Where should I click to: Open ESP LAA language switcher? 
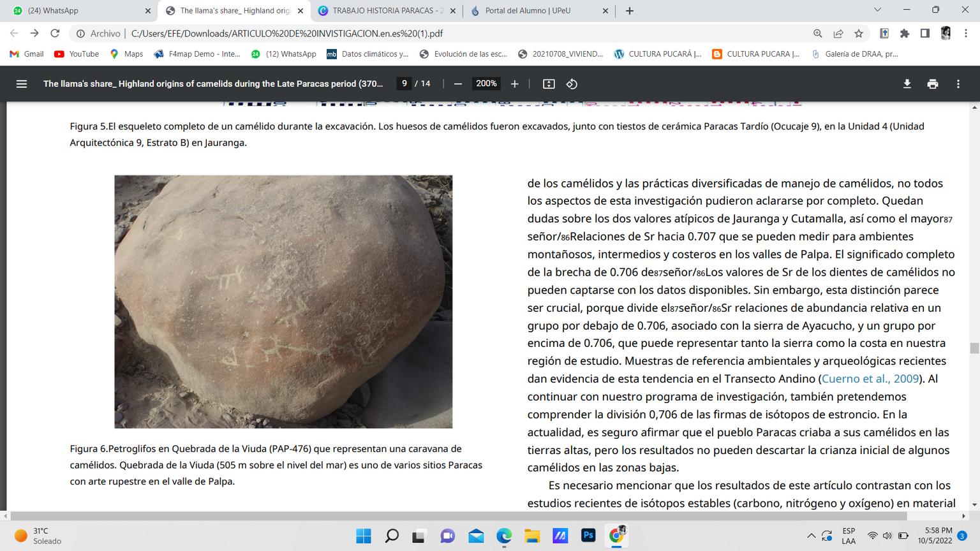pos(849,536)
